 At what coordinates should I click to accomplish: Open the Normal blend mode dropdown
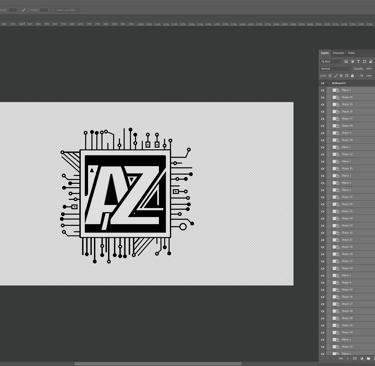pyautogui.click(x=336, y=69)
